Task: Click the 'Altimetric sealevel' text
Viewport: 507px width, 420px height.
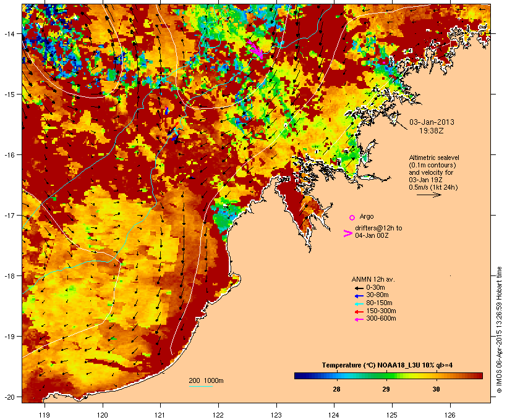Action: 434,157
